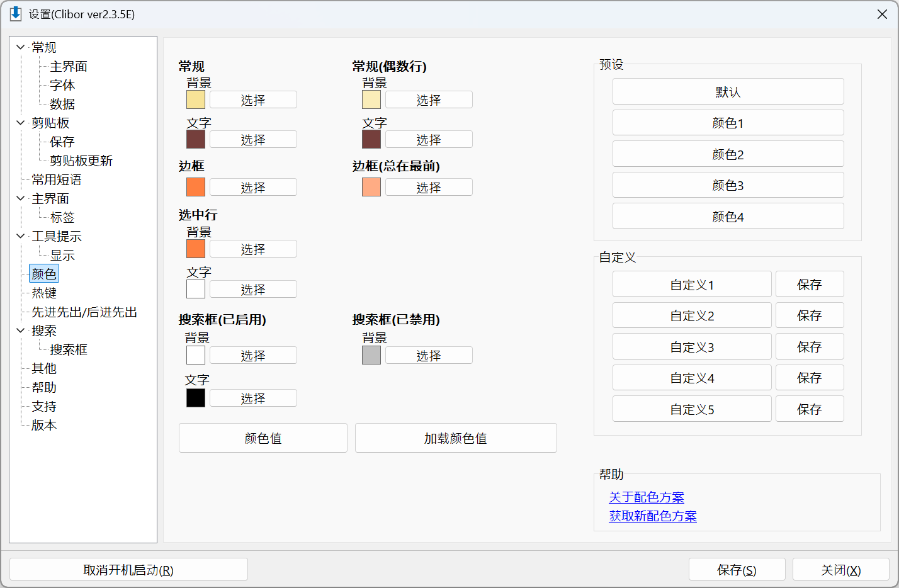Click 选择 next to 边框 color
The image size is (899, 588).
[253, 187]
